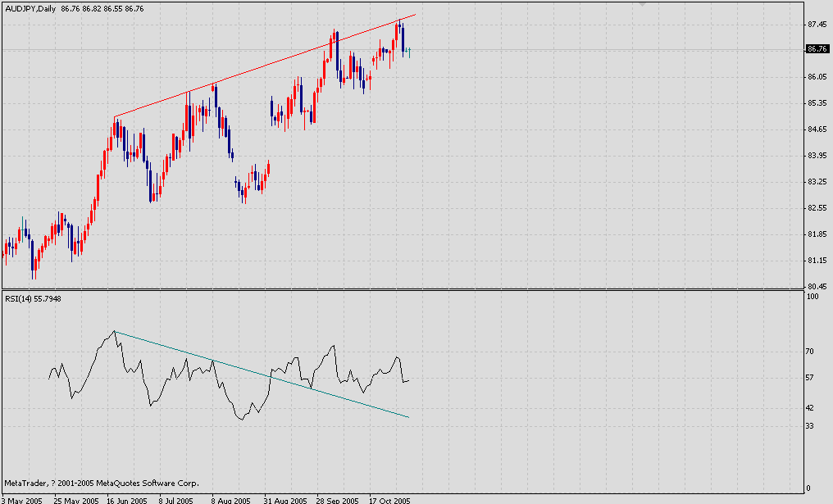Click the chart shift triangle marker at top
Image resolution: width=833 pixels, height=504 pixels.
(642, 4)
